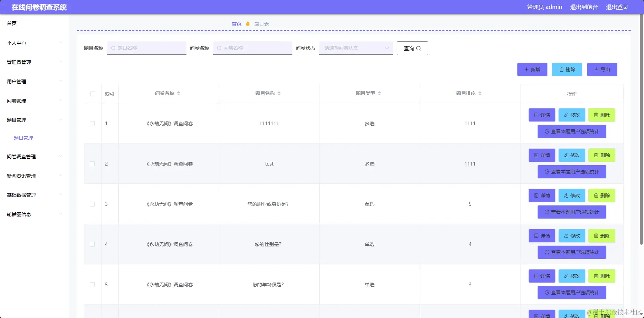Click 查询 search button
Viewport: 644px width, 318px height.
[412, 48]
